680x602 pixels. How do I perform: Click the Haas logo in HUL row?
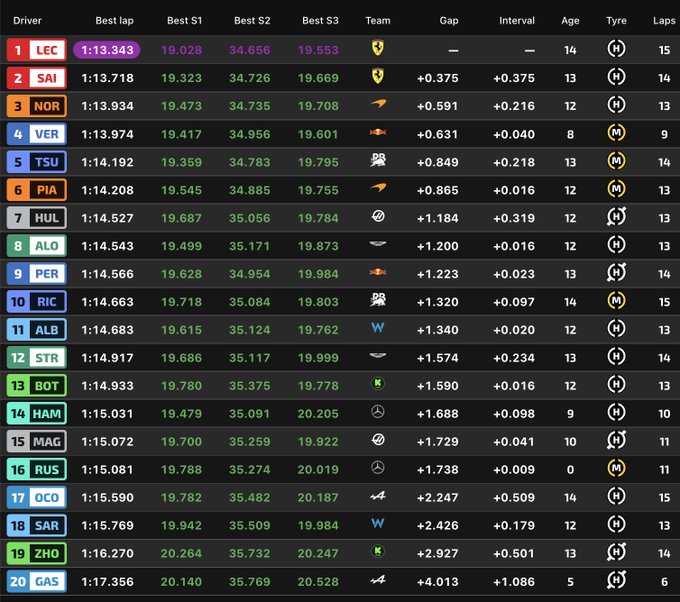click(378, 216)
